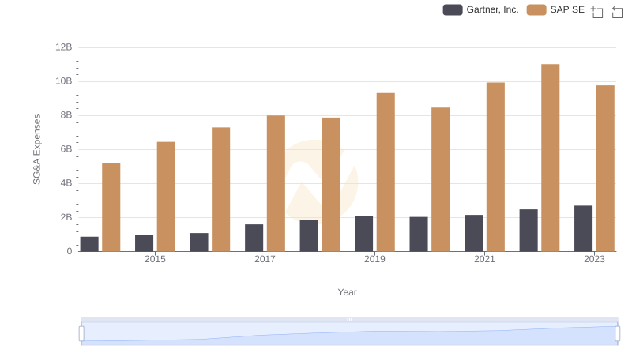Click the Gartner bar for 2015
The width and height of the screenshot is (632, 364).
point(145,243)
